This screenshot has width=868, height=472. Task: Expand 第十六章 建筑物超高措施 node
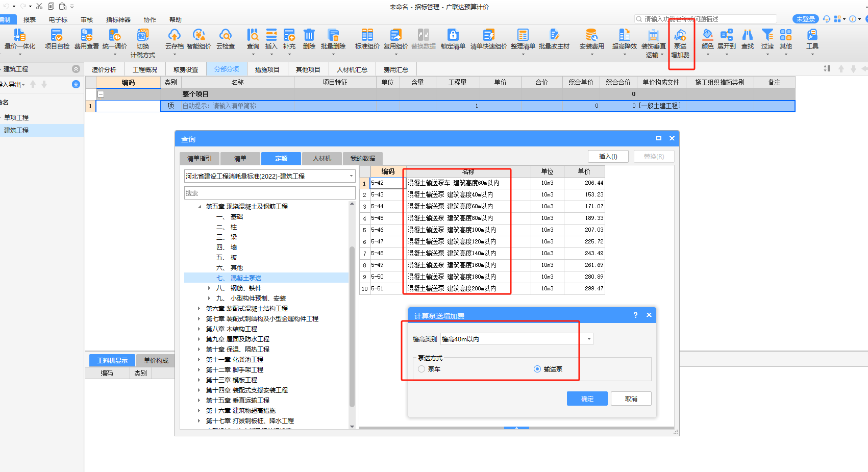point(199,411)
